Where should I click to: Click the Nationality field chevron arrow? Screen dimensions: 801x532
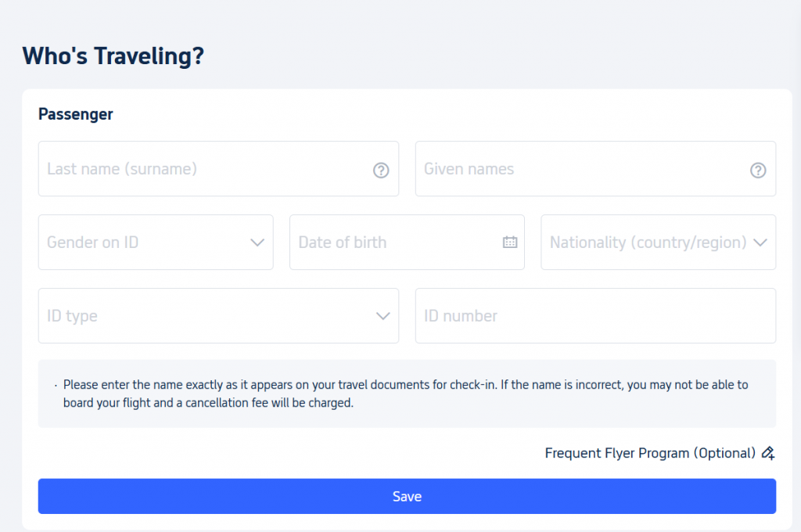760,243
